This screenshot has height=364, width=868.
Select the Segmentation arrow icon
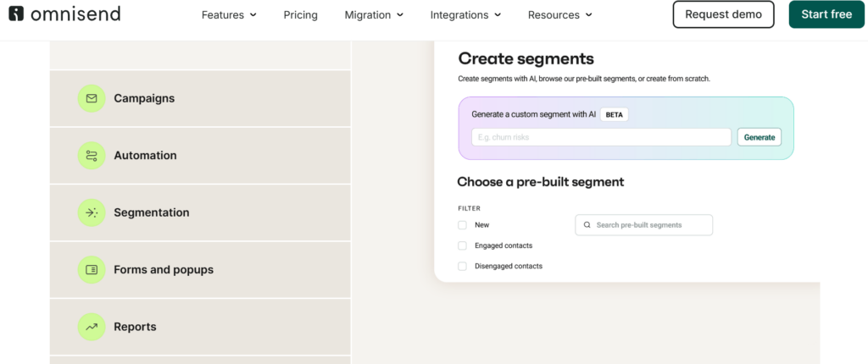92,212
